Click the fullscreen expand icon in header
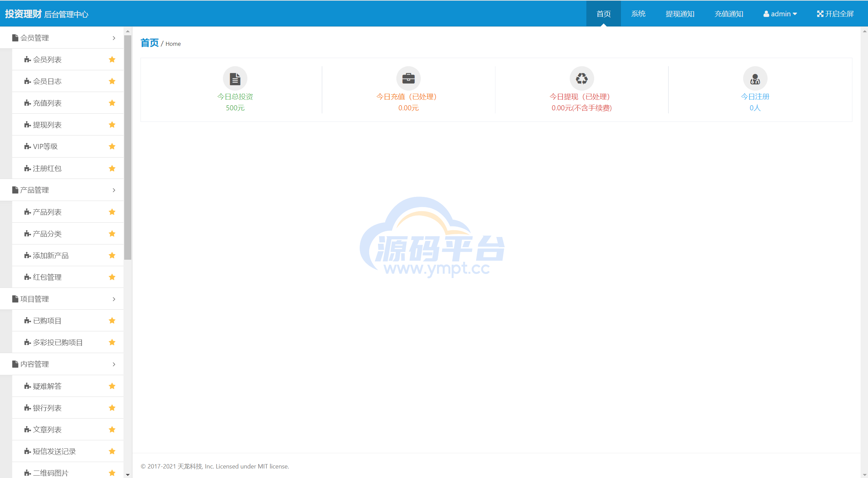 [x=820, y=14]
